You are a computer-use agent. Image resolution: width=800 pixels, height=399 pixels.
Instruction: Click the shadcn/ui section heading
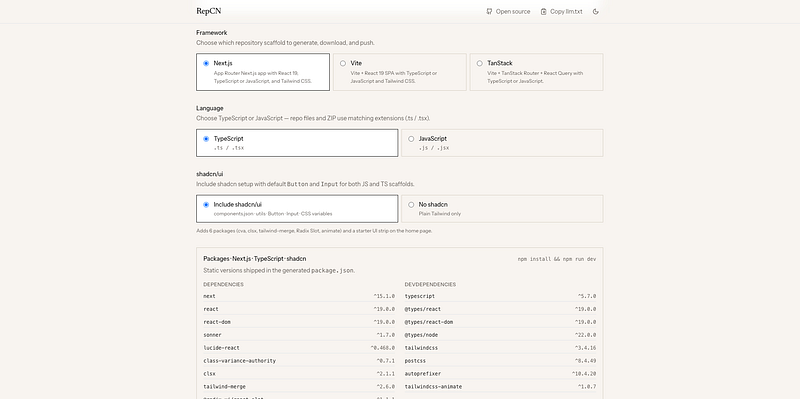(210, 174)
